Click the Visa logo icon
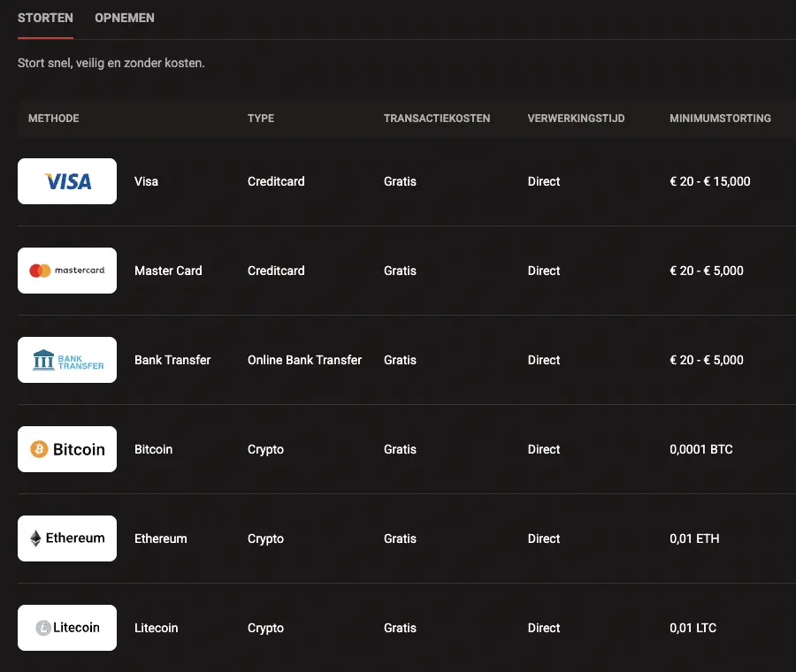This screenshot has height=672, width=796. click(x=67, y=181)
